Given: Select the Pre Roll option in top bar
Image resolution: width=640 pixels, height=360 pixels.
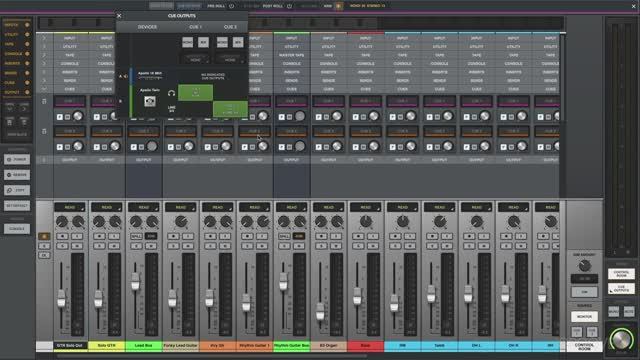Looking at the screenshot, I should click(216, 6).
